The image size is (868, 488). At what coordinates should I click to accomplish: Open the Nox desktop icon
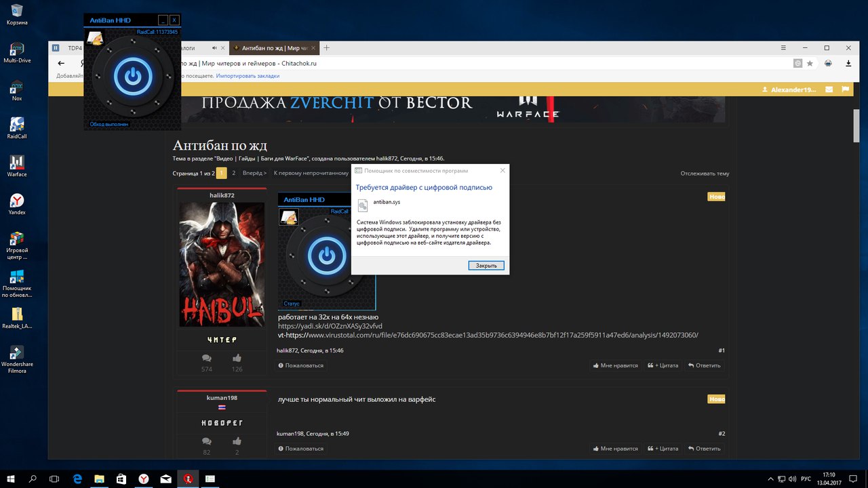click(17, 90)
